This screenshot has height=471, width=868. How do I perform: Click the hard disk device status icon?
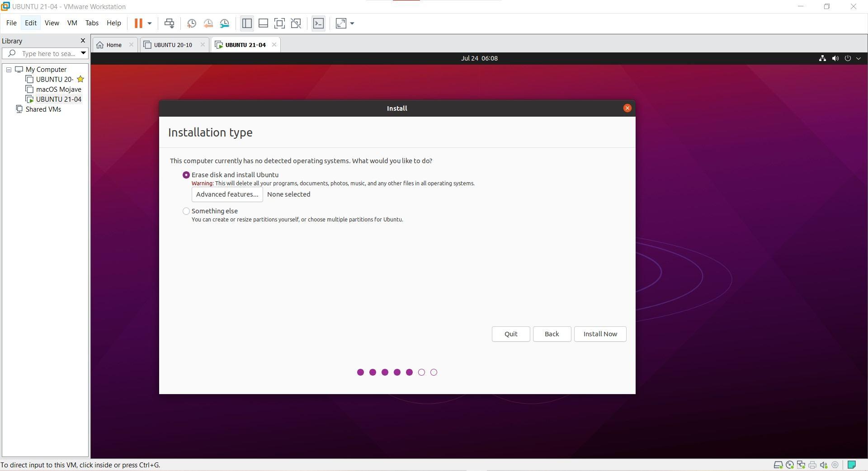point(778,465)
